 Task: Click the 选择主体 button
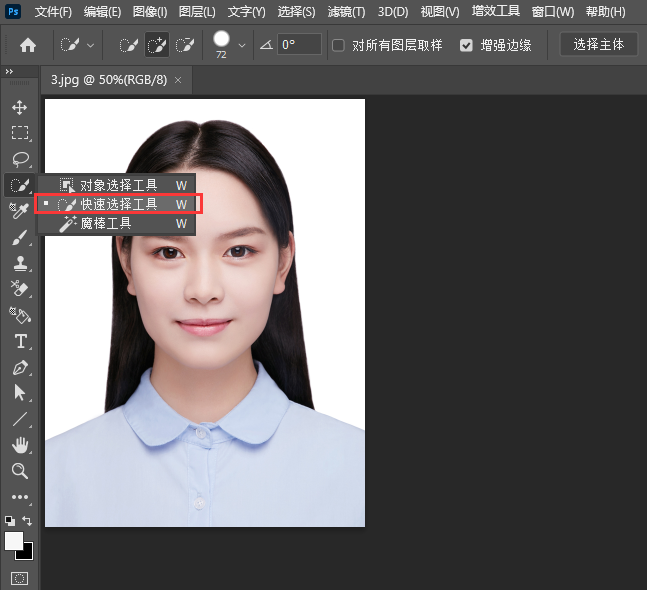[x=598, y=45]
